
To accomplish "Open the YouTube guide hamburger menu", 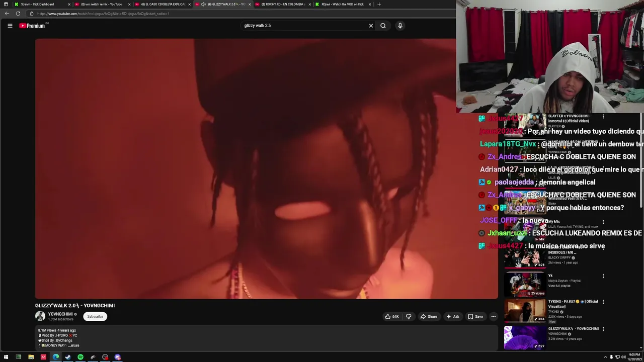I will click(x=10, y=26).
